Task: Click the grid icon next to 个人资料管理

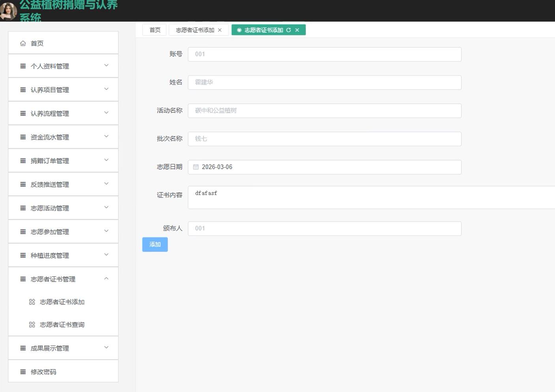Action: click(x=23, y=66)
